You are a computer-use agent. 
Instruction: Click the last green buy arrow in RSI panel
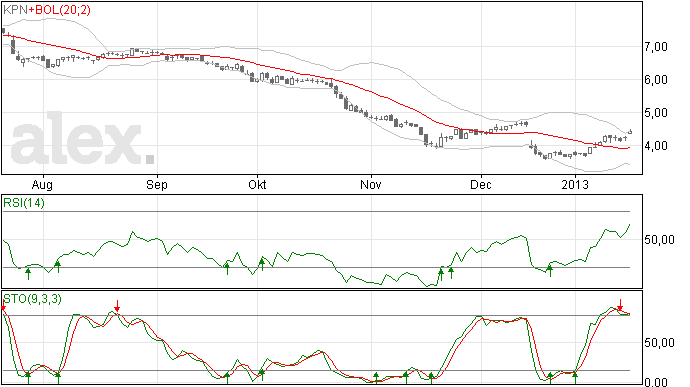tap(550, 270)
